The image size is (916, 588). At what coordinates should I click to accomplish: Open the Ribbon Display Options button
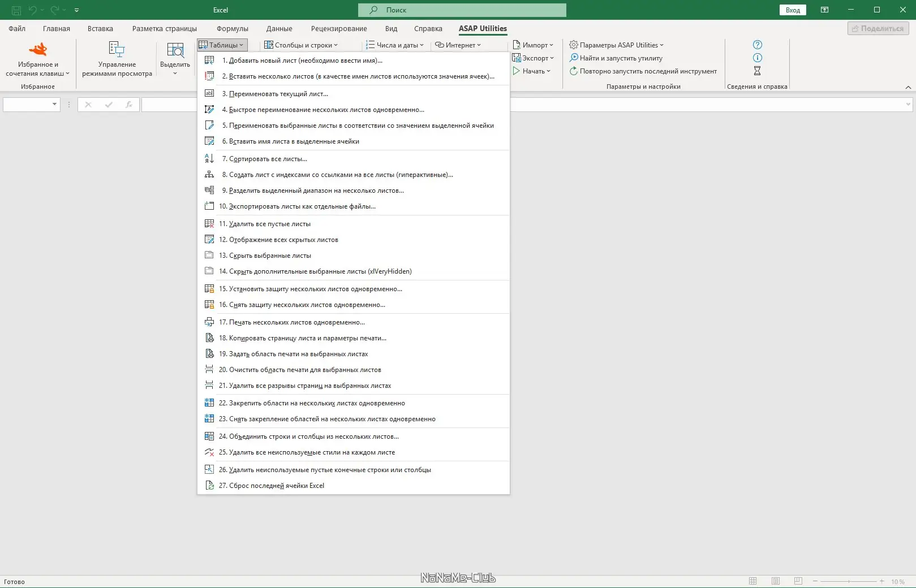coord(824,10)
